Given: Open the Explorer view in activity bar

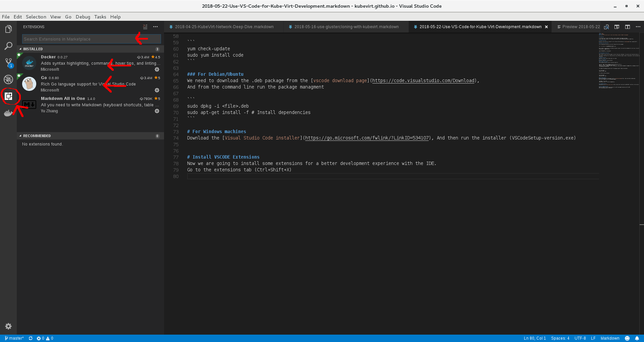Looking at the screenshot, I should [8, 29].
